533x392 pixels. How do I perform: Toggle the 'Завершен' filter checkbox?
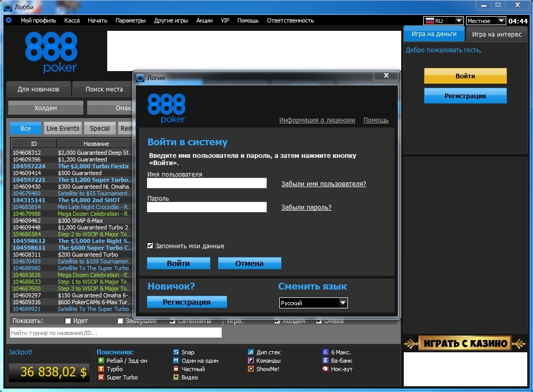tap(120, 321)
